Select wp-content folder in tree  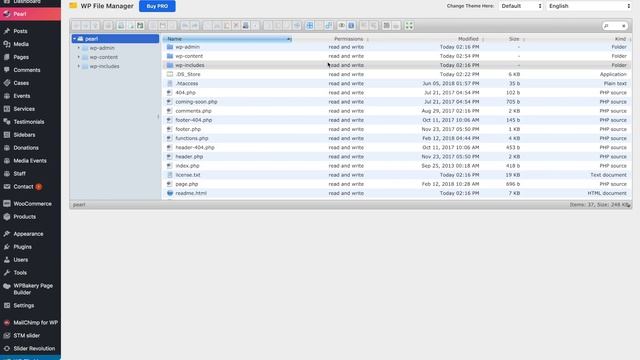pos(103,57)
